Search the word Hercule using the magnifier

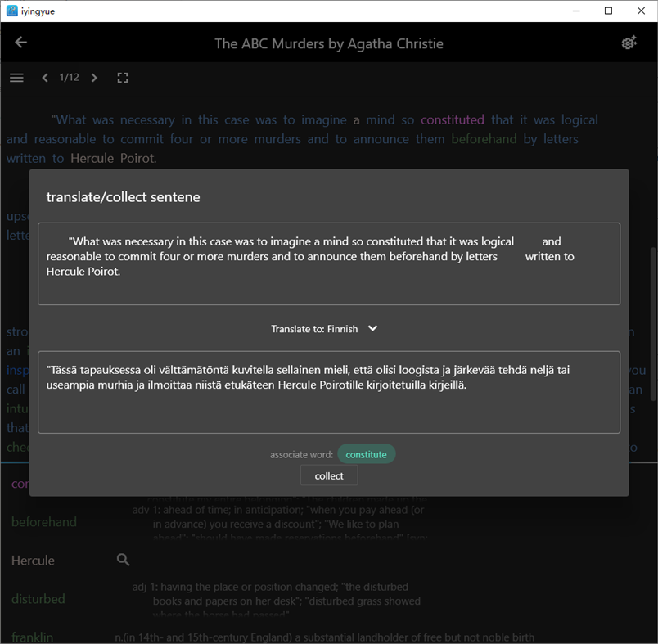pyautogui.click(x=123, y=560)
